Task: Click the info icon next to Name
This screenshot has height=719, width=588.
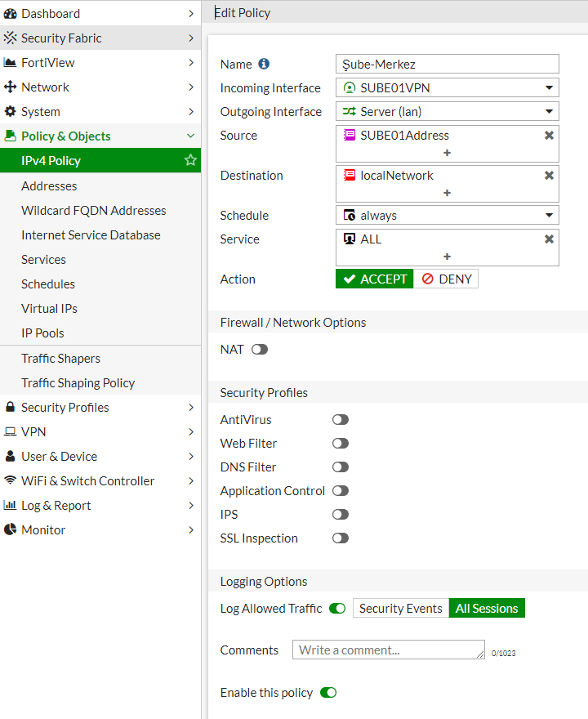Action: pyautogui.click(x=264, y=64)
